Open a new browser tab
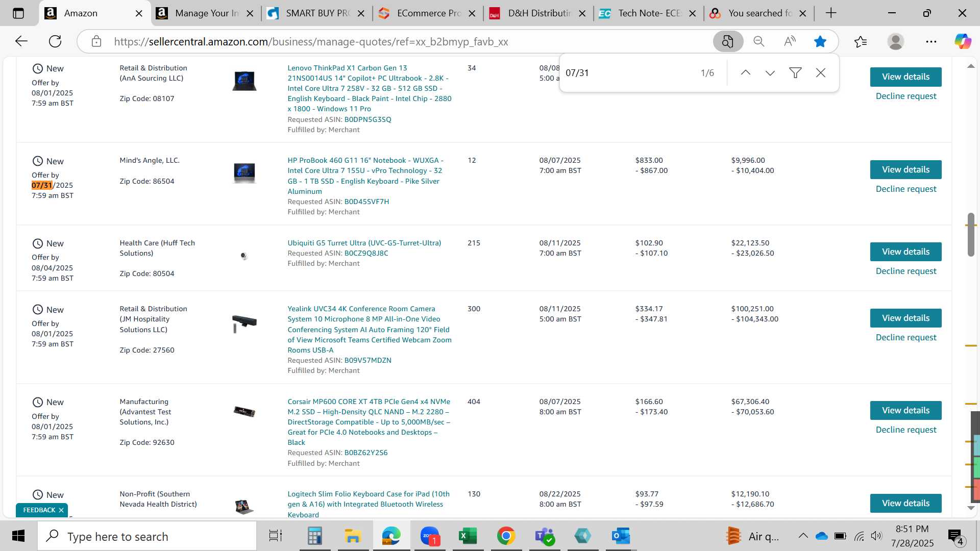The height and width of the screenshot is (551, 980). pos(831,13)
